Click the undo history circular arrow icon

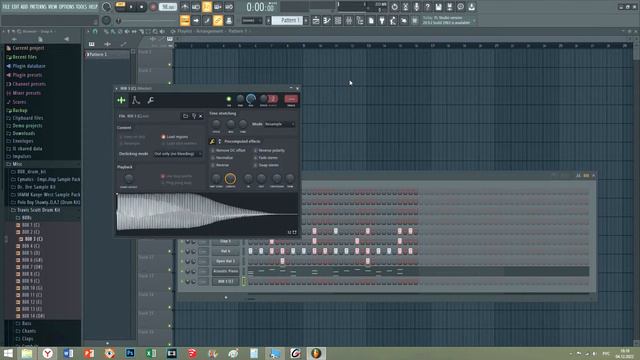(x=394, y=7)
